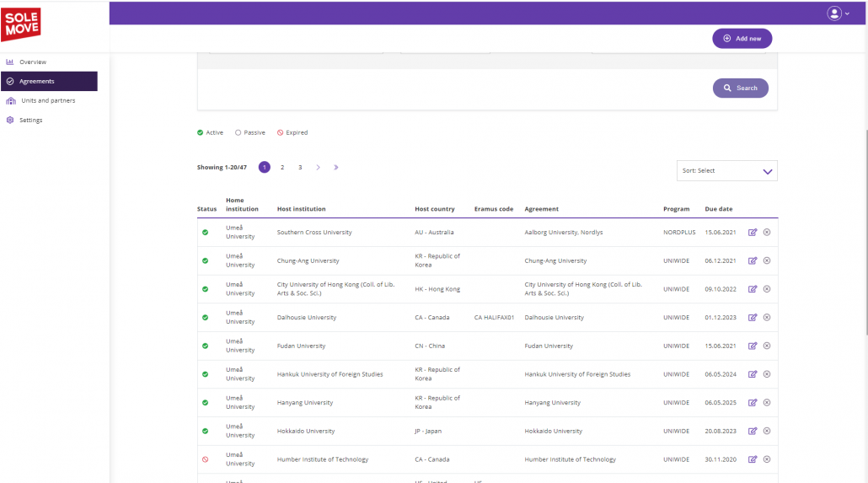
Task: Click the Search button
Action: tap(740, 88)
